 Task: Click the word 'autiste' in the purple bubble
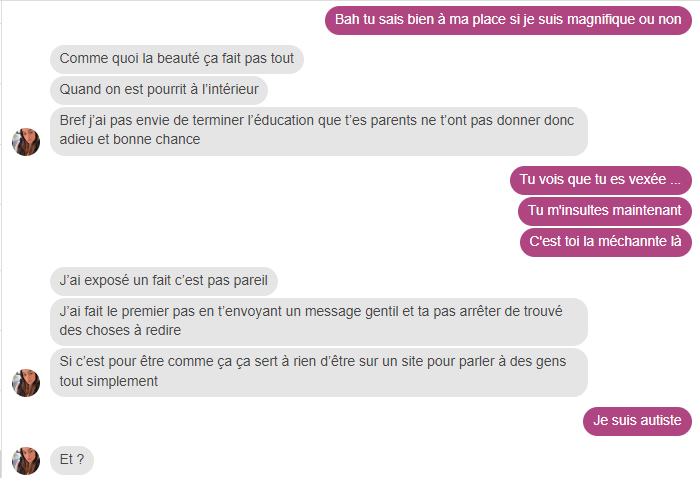pyautogui.click(x=658, y=420)
